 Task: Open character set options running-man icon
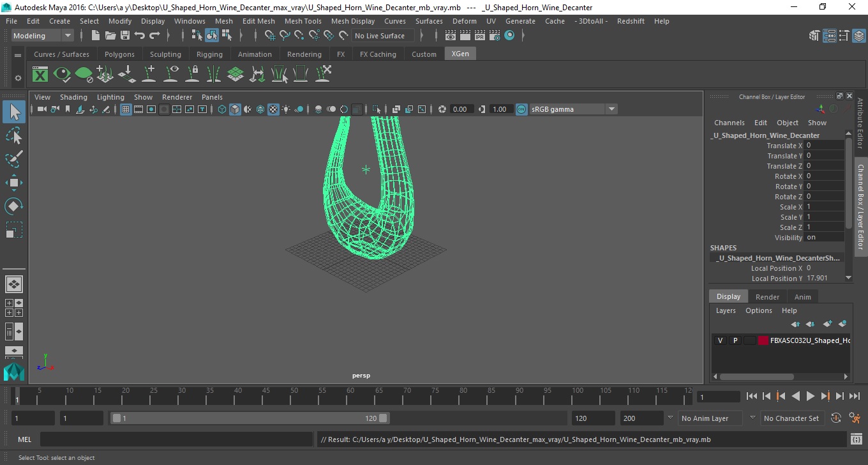(855, 418)
